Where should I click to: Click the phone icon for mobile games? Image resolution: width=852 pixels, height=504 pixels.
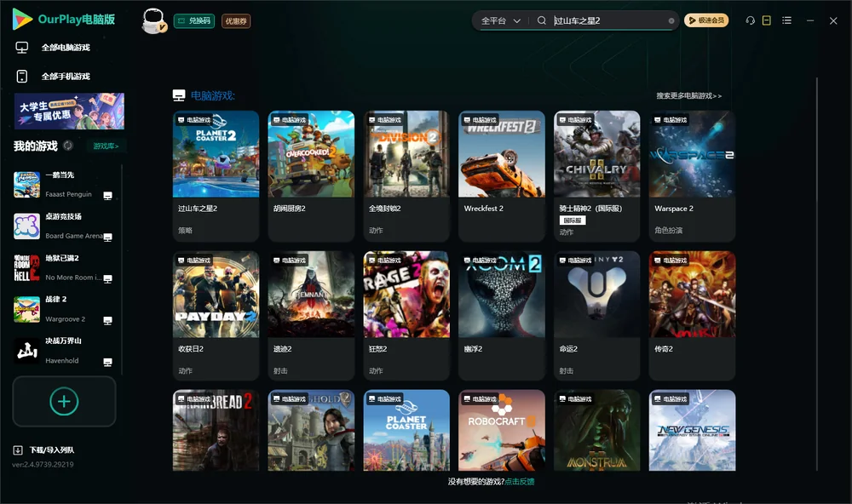pyautogui.click(x=22, y=76)
